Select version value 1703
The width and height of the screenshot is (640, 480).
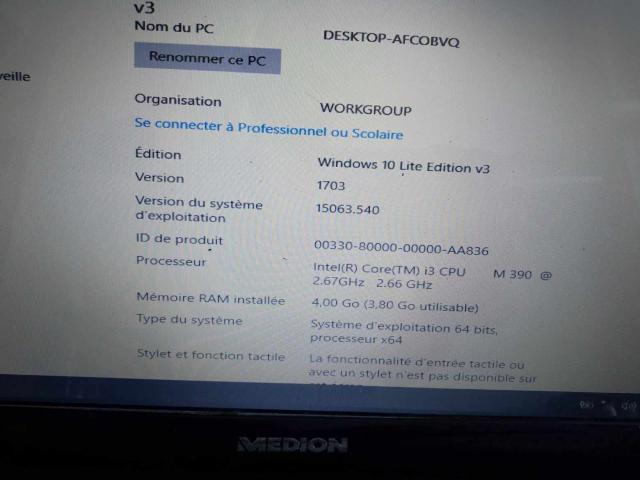331,186
